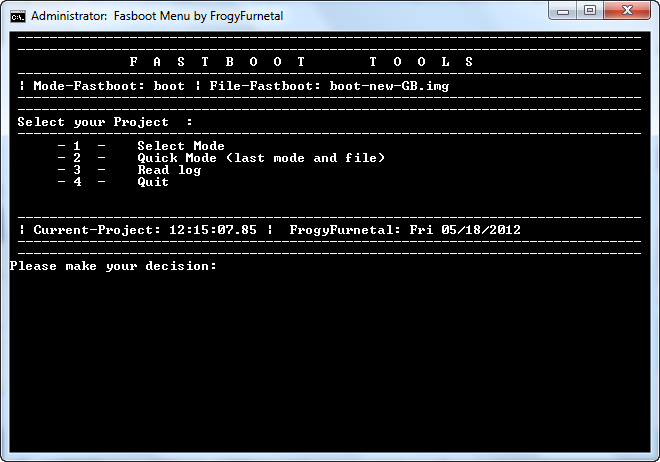The image size is (660, 462).
Task: Click 'File-Fastboot: boot-new-GB.img' text
Action: 329,86
